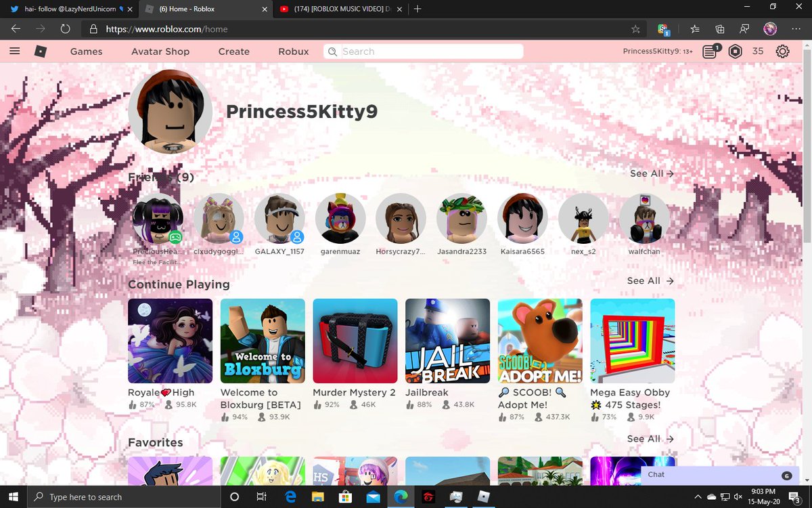812x508 pixels.
Task: Open the browser Settings and more menu
Action: point(795,29)
